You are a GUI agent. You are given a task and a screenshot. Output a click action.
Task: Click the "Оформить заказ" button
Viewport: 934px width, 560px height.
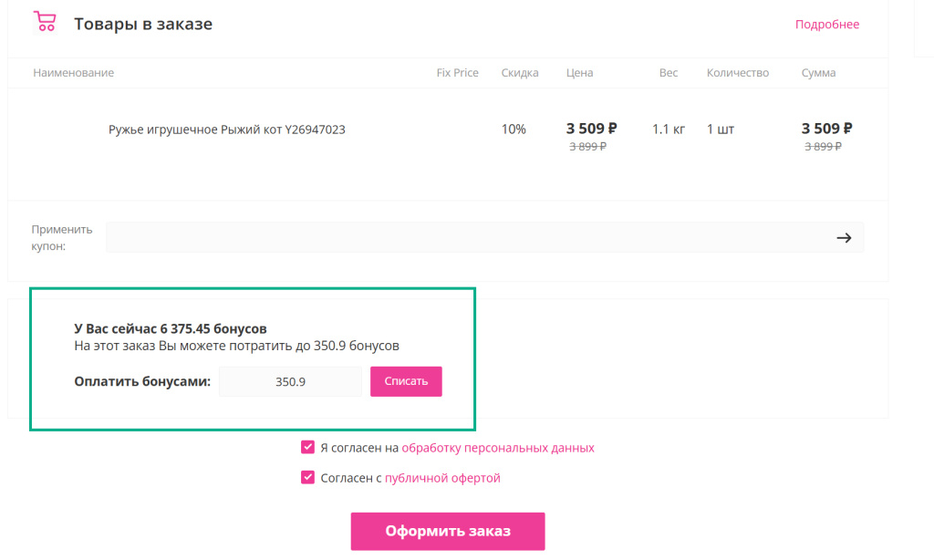click(447, 531)
